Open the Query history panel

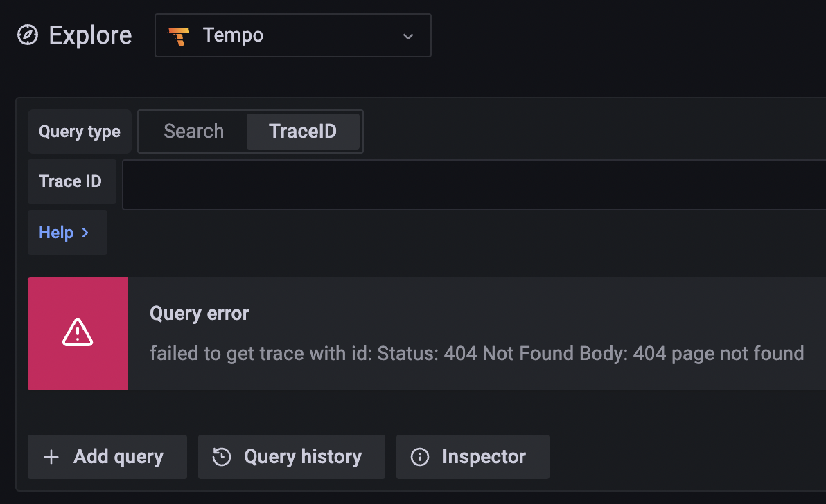click(291, 457)
